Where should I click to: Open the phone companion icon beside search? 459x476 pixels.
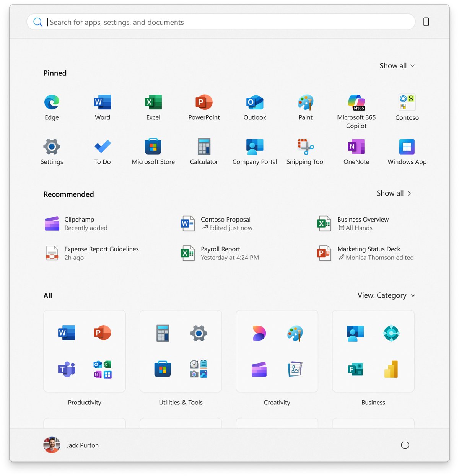pyautogui.click(x=426, y=22)
